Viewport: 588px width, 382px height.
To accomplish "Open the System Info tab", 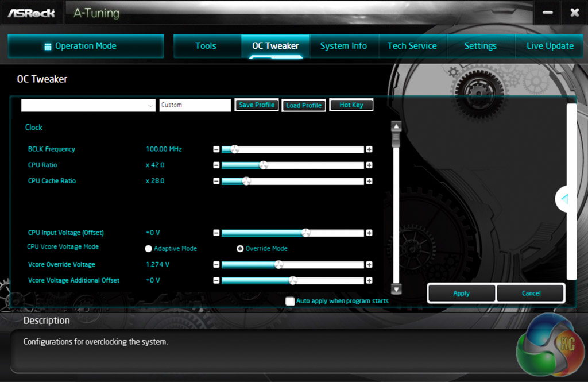I will [344, 46].
